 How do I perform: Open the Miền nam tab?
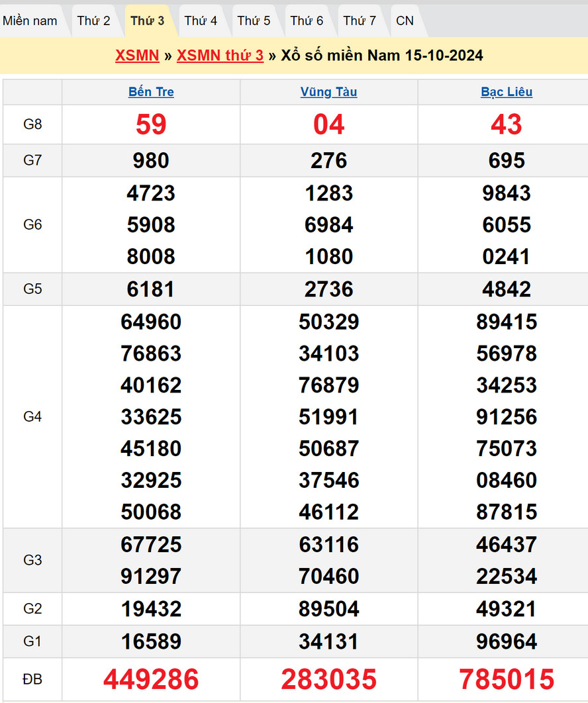coord(30,21)
